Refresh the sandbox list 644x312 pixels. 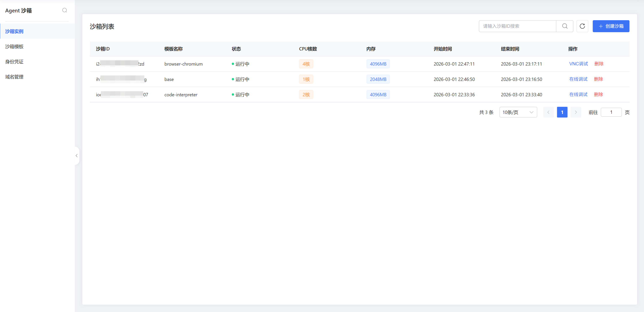point(582,26)
